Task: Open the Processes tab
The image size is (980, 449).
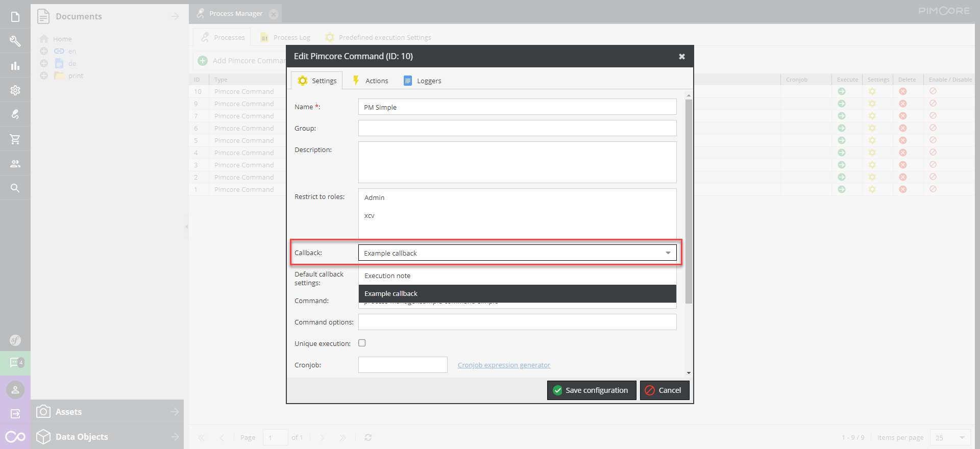Action: pyautogui.click(x=223, y=37)
